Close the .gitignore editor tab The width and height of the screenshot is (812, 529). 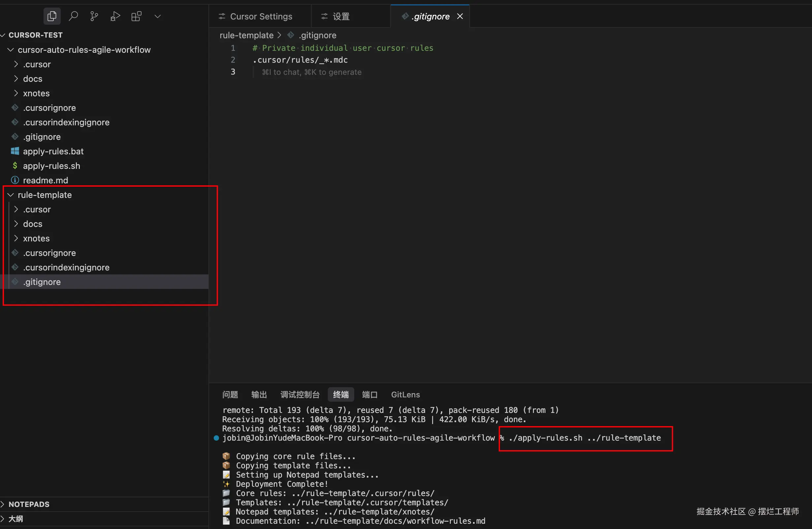pos(460,16)
